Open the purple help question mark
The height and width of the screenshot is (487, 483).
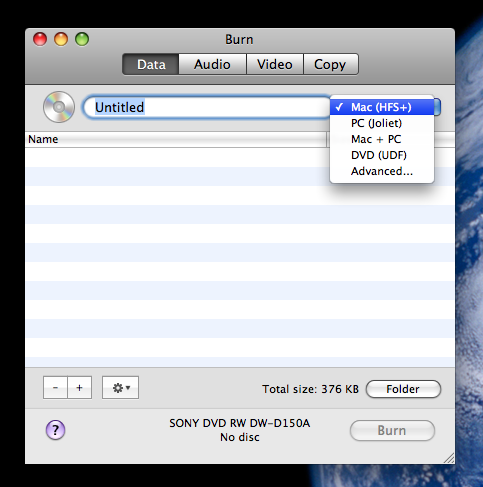tap(55, 430)
